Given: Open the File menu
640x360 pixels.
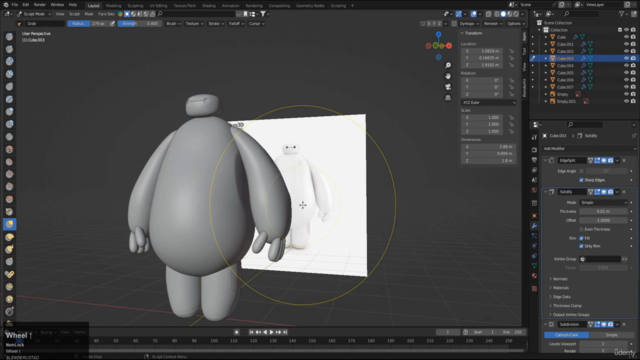Looking at the screenshot, I should [15, 5].
